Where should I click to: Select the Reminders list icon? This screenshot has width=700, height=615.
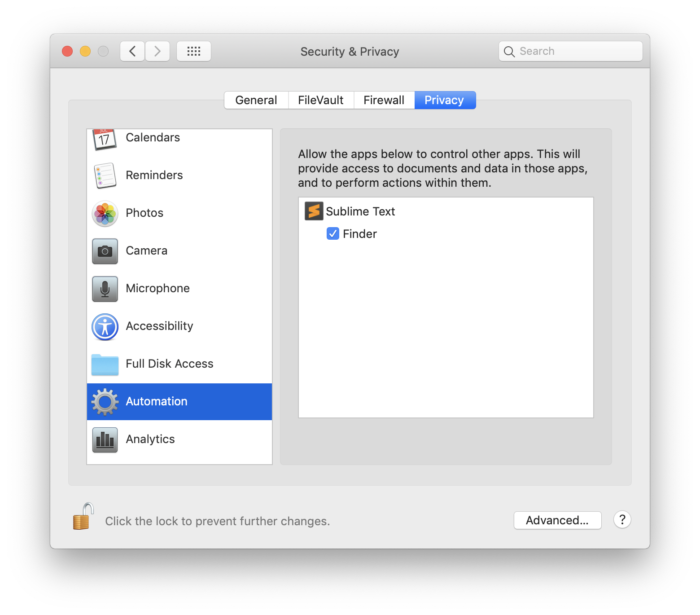click(105, 176)
